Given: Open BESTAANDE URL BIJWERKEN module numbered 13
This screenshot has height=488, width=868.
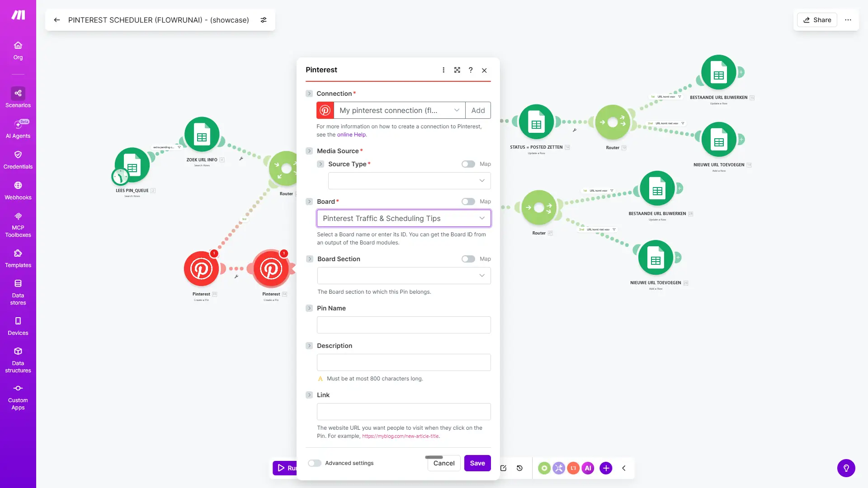Looking at the screenshot, I should pyautogui.click(x=718, y=72).
